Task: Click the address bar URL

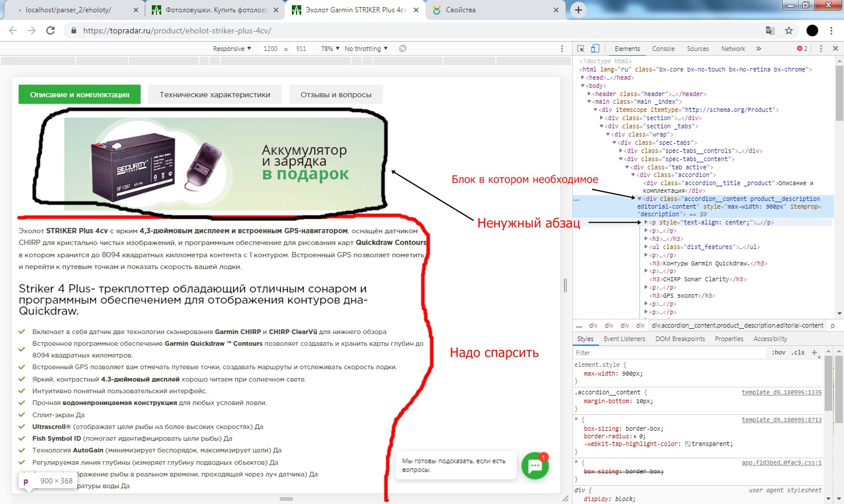Action: pyautogui.click(x=177, y=30)
